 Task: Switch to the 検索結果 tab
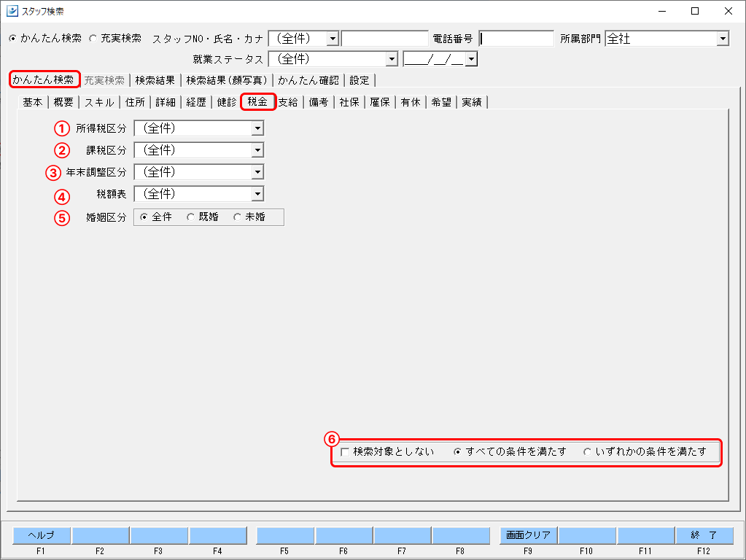(x=155, y=80)
